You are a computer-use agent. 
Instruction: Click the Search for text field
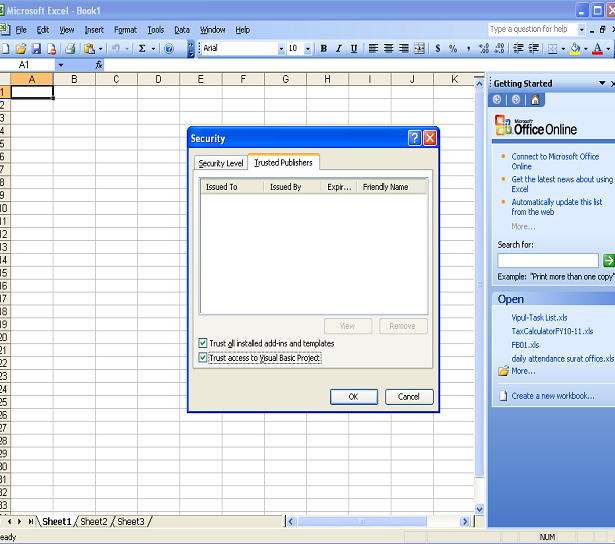[x=547, y=260]
